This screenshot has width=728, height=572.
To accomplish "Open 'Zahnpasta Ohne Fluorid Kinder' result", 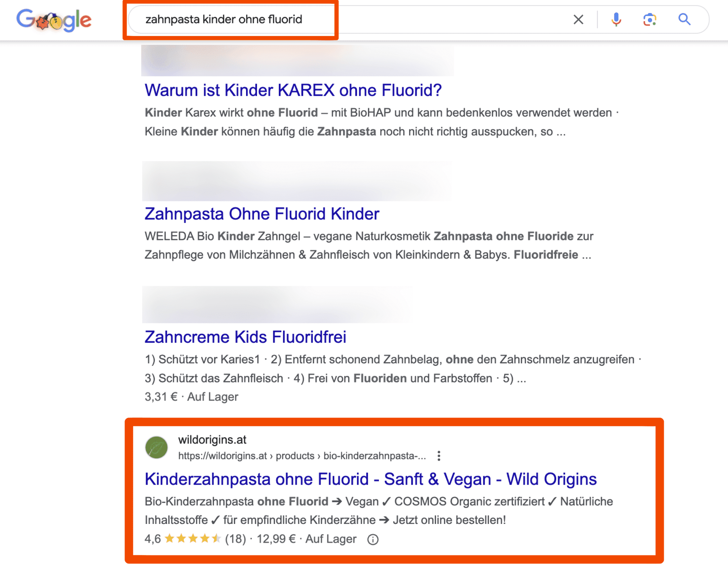I will coord(262,214).
